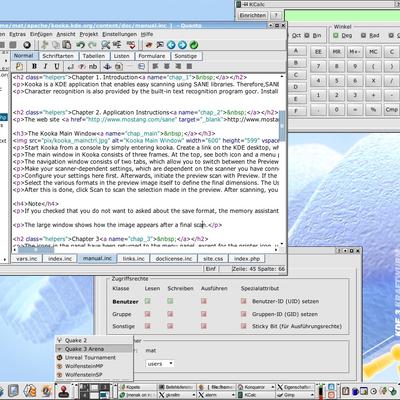The width and height of the screenshot is (400, 400).
Task: Open the Gimp taskbar entry
Action: point(295,395)
